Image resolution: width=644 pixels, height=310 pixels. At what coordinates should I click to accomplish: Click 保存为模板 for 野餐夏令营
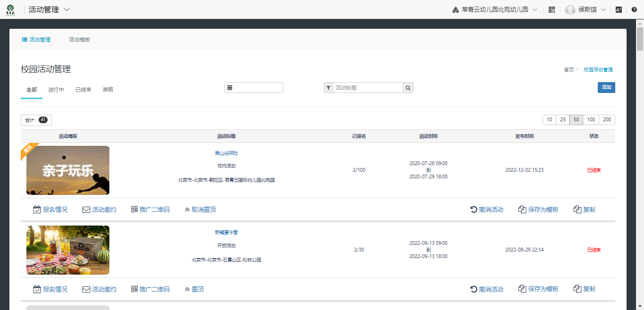[x=538, y=289]
